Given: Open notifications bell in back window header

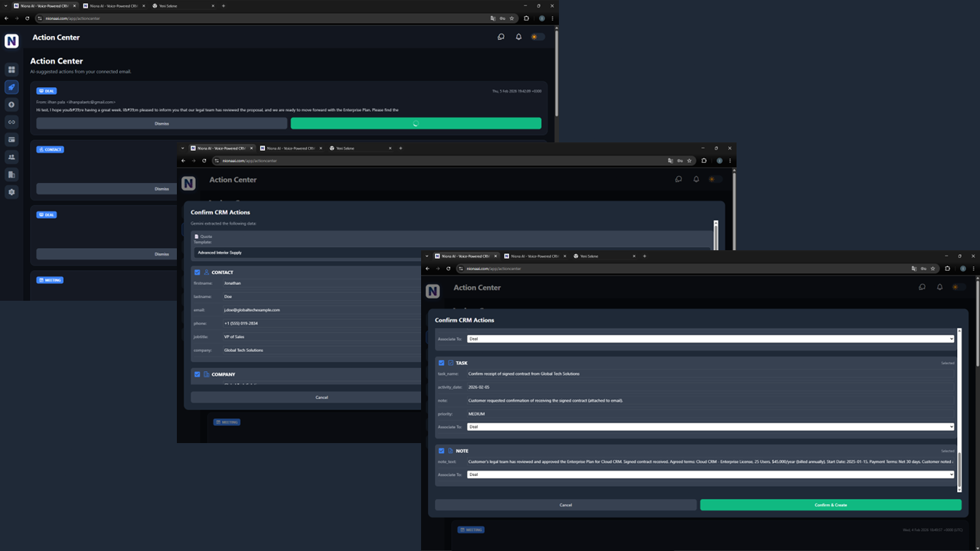Looking at the screenshot, I should coord(518,37).
